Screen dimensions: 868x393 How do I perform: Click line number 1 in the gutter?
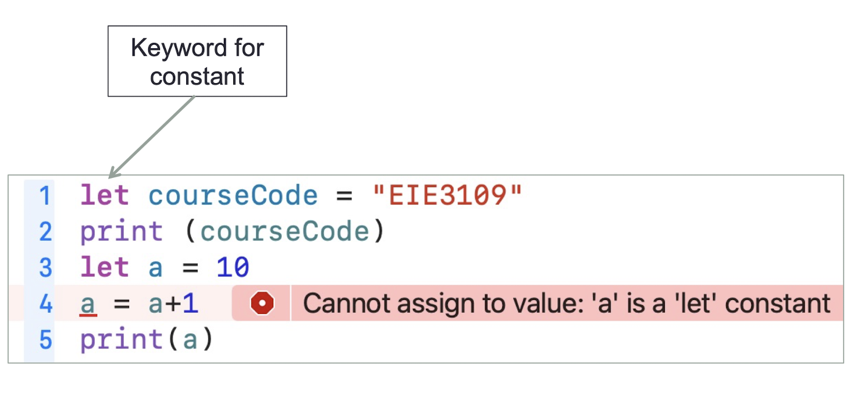(x=45, y=196)
